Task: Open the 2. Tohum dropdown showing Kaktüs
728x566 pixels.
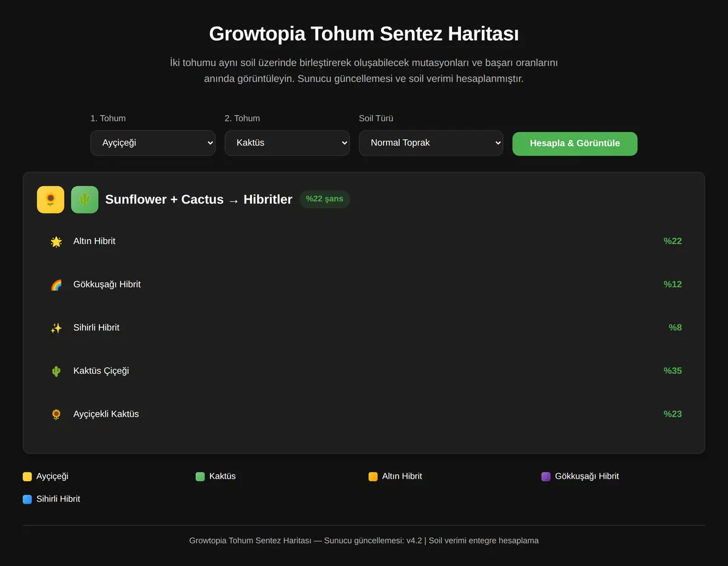Action: click(287, 143)
